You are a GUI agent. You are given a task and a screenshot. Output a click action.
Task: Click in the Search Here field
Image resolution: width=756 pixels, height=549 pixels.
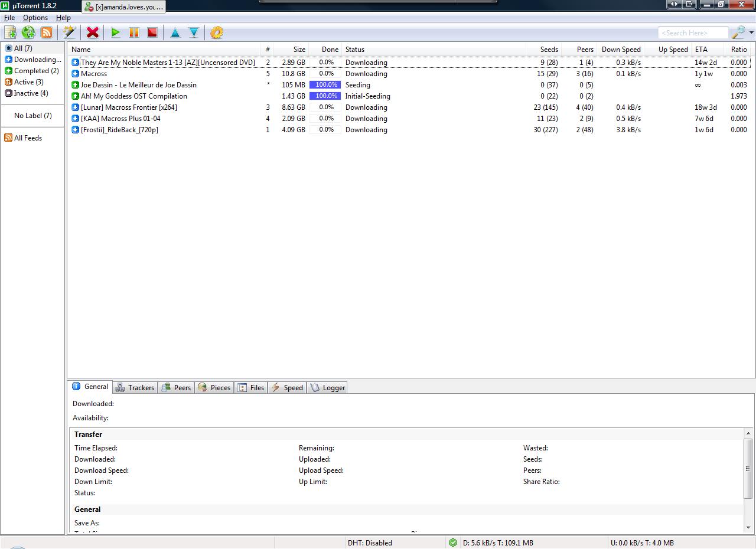tap(692, 33)
